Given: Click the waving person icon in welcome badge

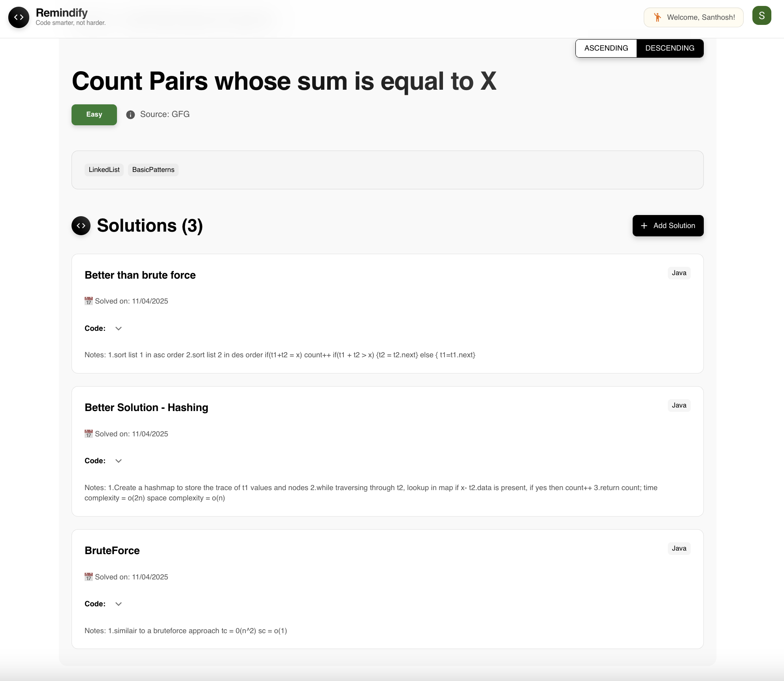Looking at the screenshot, I should tap(658, 17).
